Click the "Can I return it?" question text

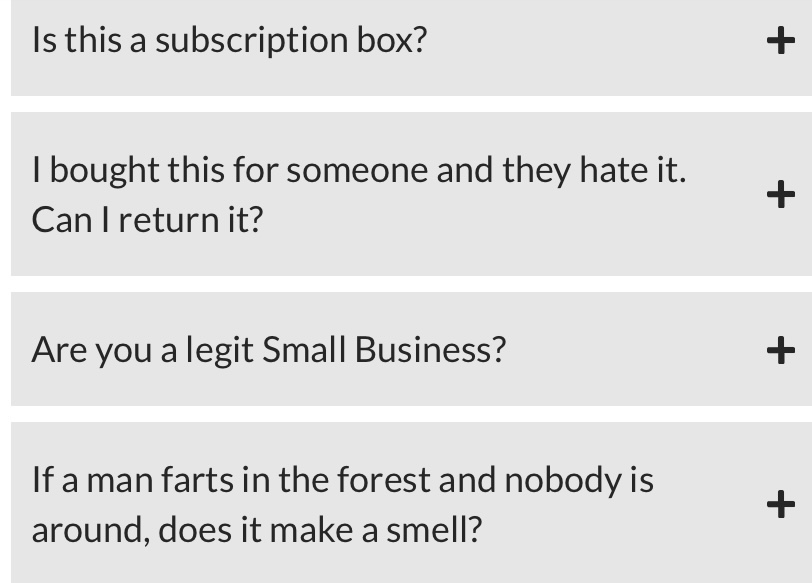147,218
